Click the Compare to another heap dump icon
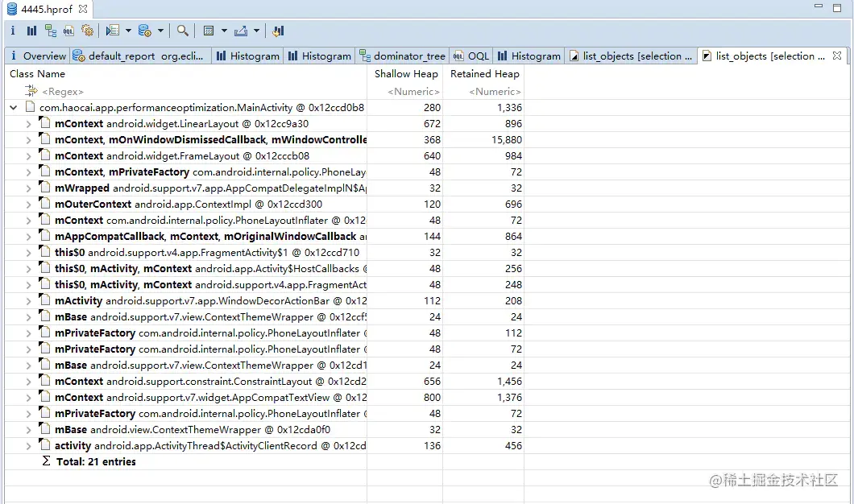This screenshot has width=854, height=504. [278, 31]
